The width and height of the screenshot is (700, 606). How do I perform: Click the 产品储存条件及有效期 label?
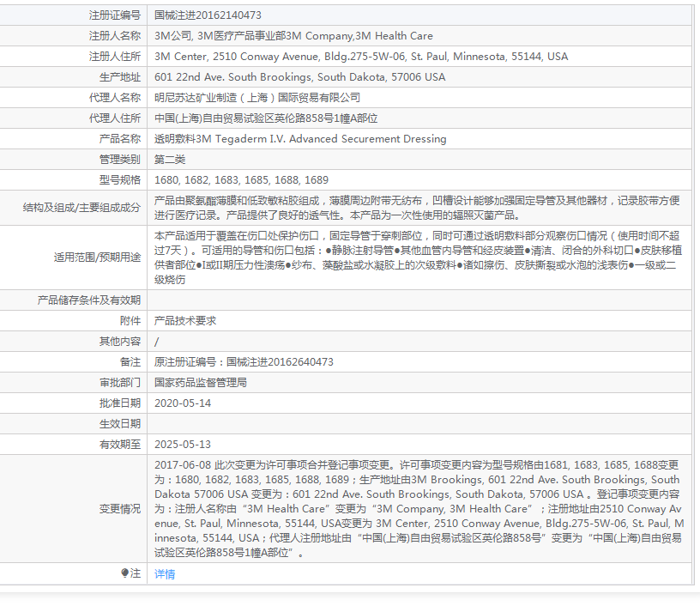point(89,300)
